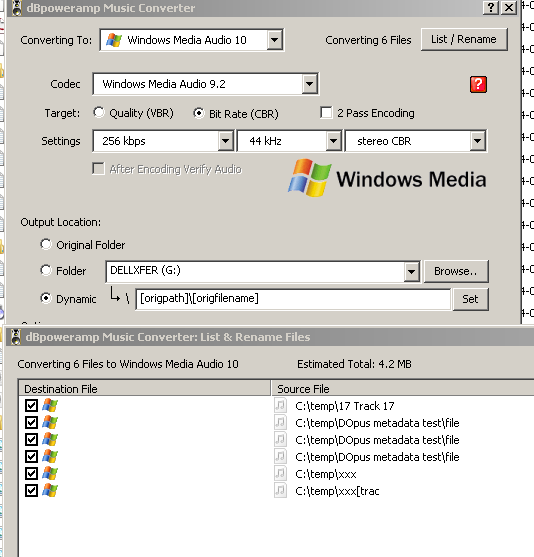Uncheck the 17 Track 17 file row
Viewport: 534px width, 557px height.
(31, 405)
